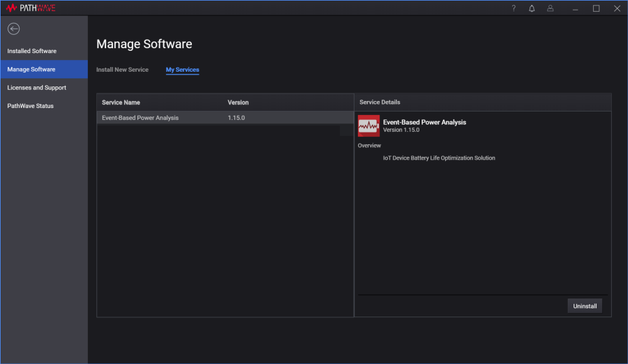
Task: Maximize the PathWave window
Action: pos(596,8)
